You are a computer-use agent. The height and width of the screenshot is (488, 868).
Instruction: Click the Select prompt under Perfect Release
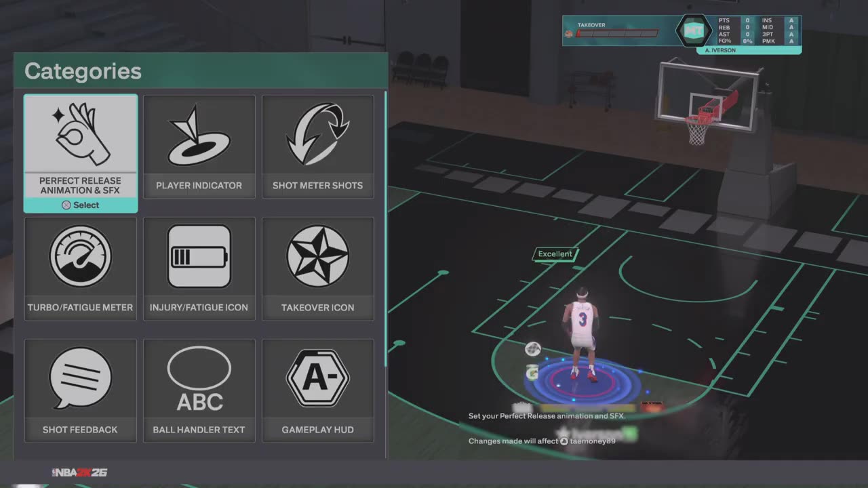[81, 205]
